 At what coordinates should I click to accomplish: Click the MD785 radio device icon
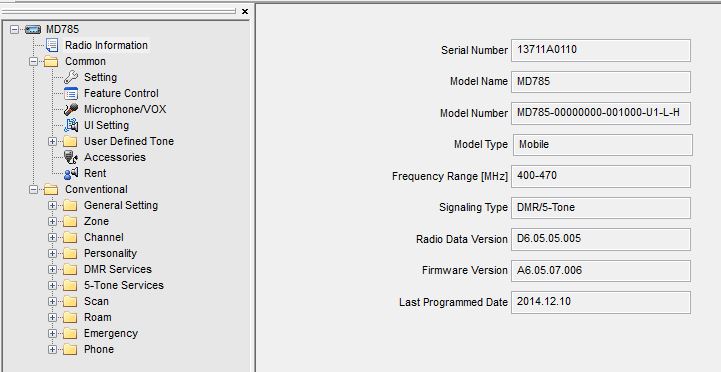click(x=33, y=29)
